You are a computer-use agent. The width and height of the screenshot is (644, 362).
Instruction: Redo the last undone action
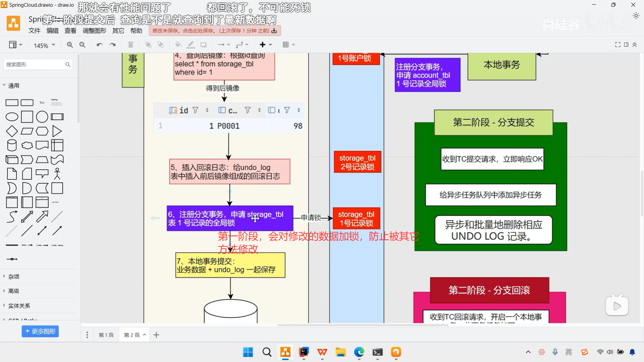112,45
